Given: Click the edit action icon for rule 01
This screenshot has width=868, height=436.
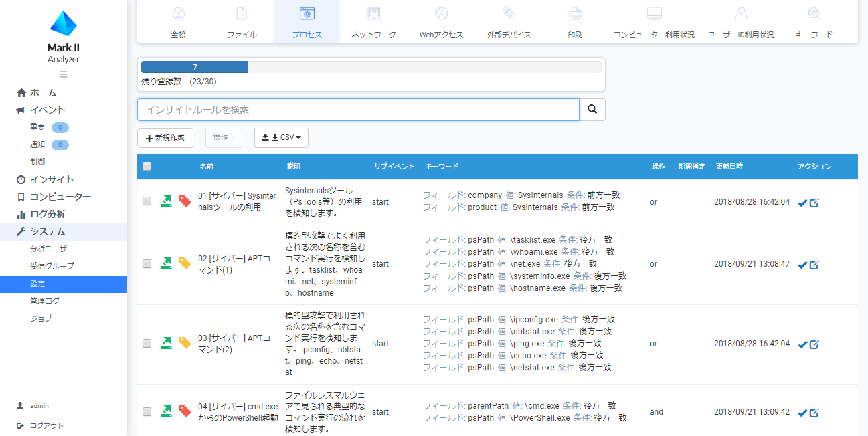Looking at the screenshot, I should coord(814,203).
